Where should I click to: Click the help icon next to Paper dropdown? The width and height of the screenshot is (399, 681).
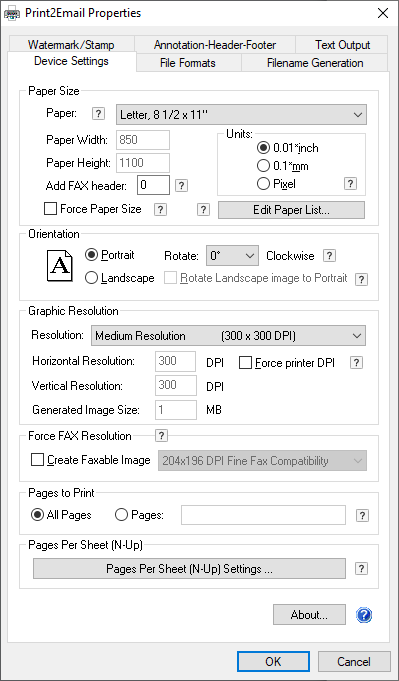click(99, 114)
